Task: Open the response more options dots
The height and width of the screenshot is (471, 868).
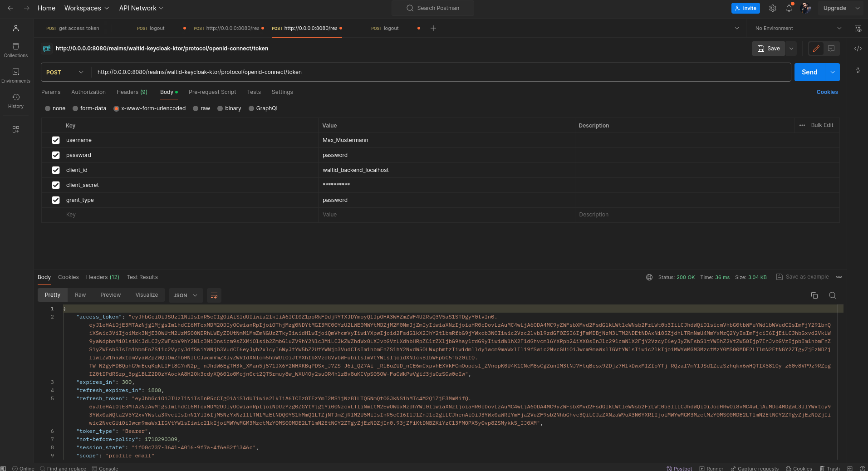Action: [x=839, y=277]
